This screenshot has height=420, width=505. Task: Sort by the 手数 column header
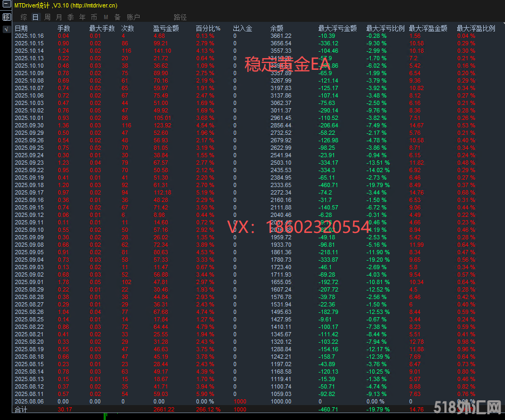click(63, 28)
